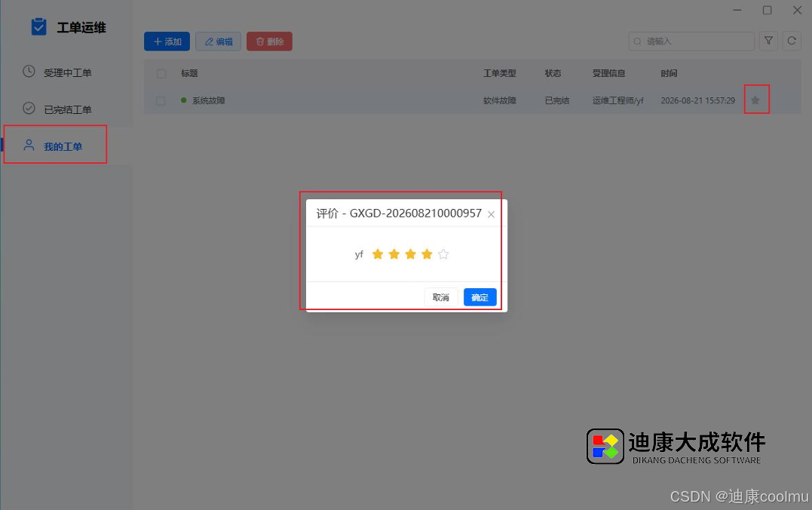Viewport: 812px width, 510px height.
Task: Click the 标题 column header
Action: click(189, 73)
